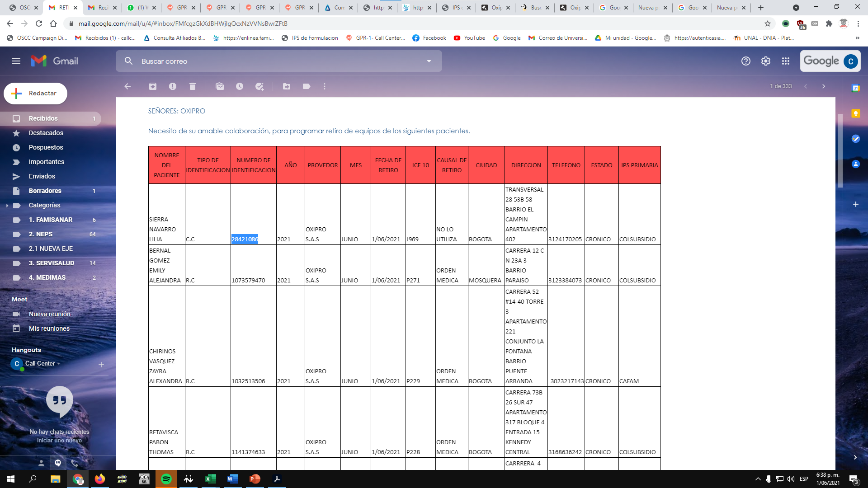Screen dimensions: 868x488
Task: Expand Categorías label group
Action: click(7, 206)
